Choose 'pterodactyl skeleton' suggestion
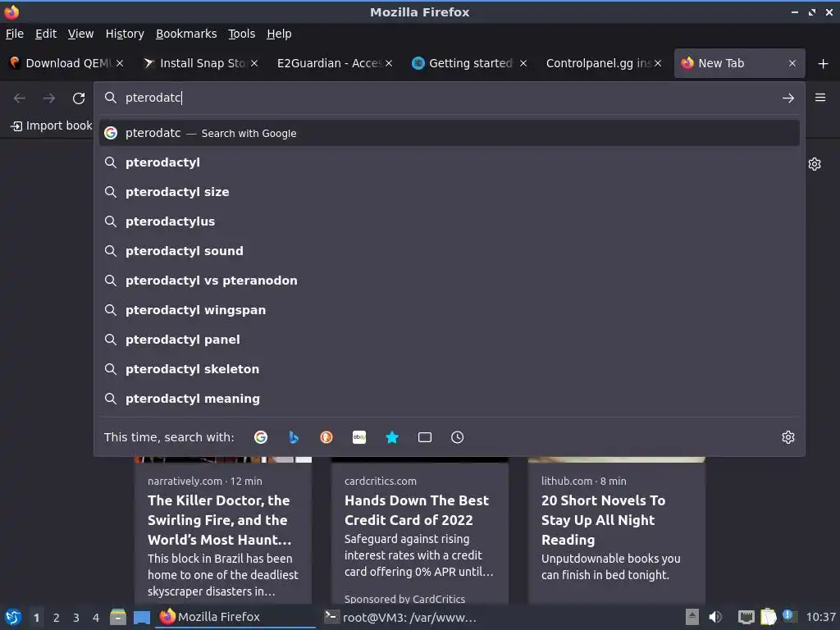 point(450,369)
